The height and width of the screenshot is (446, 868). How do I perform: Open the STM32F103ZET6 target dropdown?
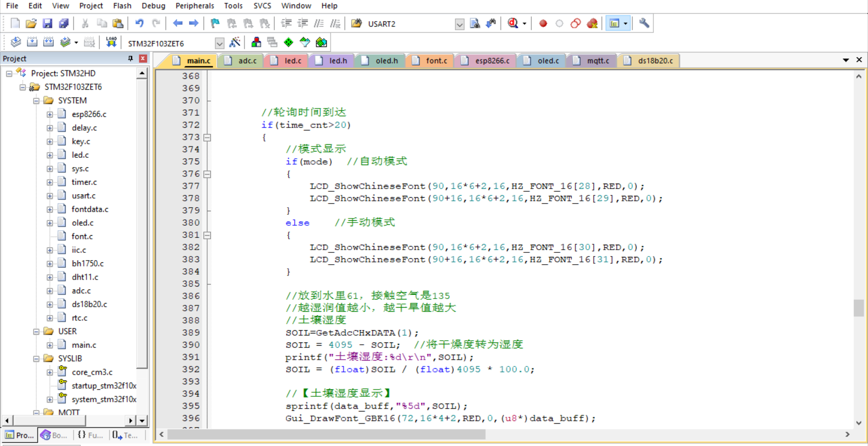click(219, 43)
